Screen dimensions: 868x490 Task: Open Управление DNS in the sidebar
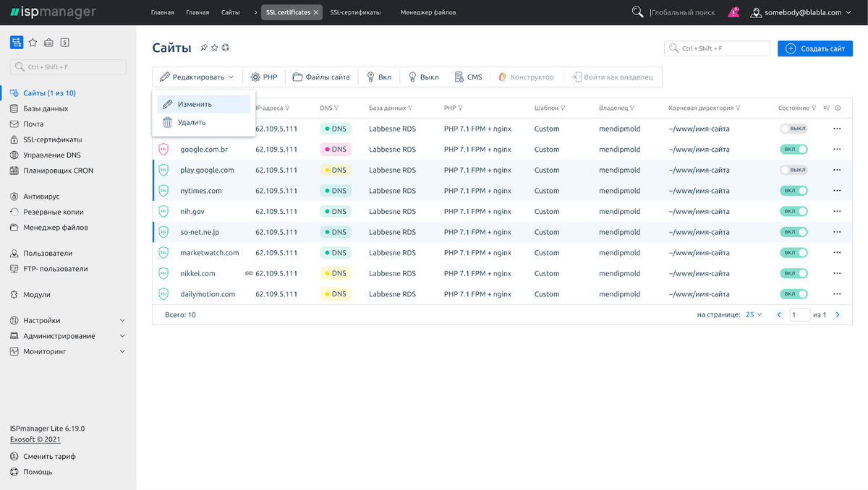pos(52,155)
